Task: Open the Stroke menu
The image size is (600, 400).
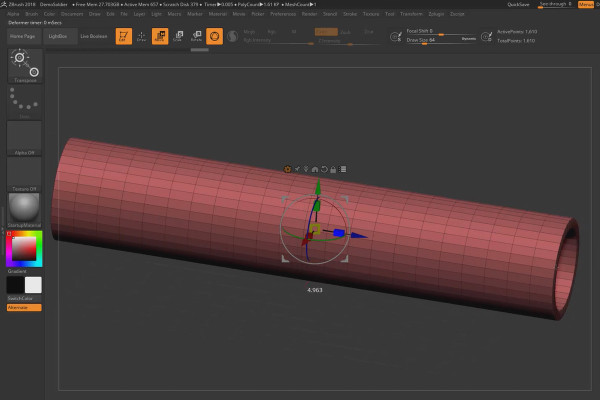Action: coord(350,14)
